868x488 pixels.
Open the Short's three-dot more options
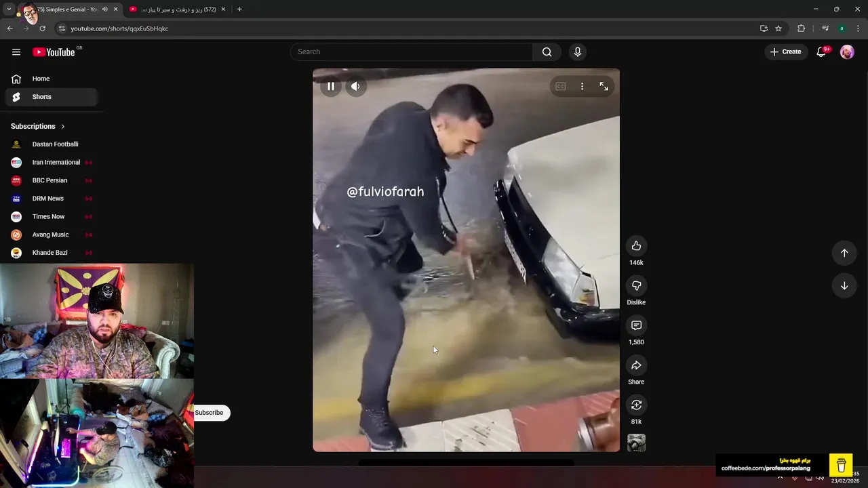(582, 86)
